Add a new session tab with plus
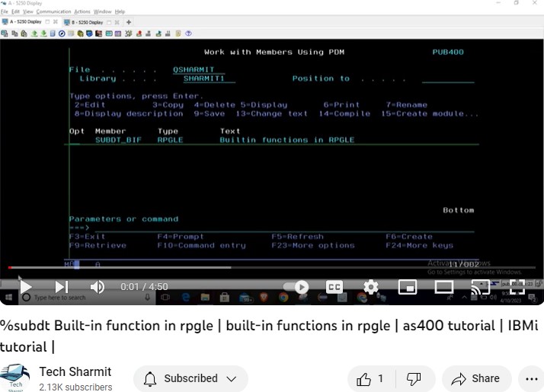The height and width of the screenshot is (392, 544). point(129,22)
